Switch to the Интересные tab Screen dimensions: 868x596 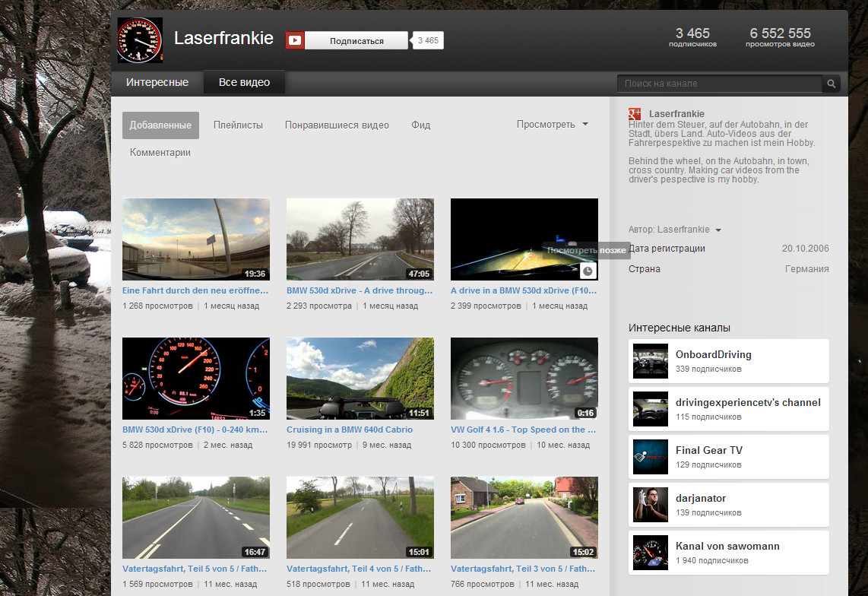point(157,82)
